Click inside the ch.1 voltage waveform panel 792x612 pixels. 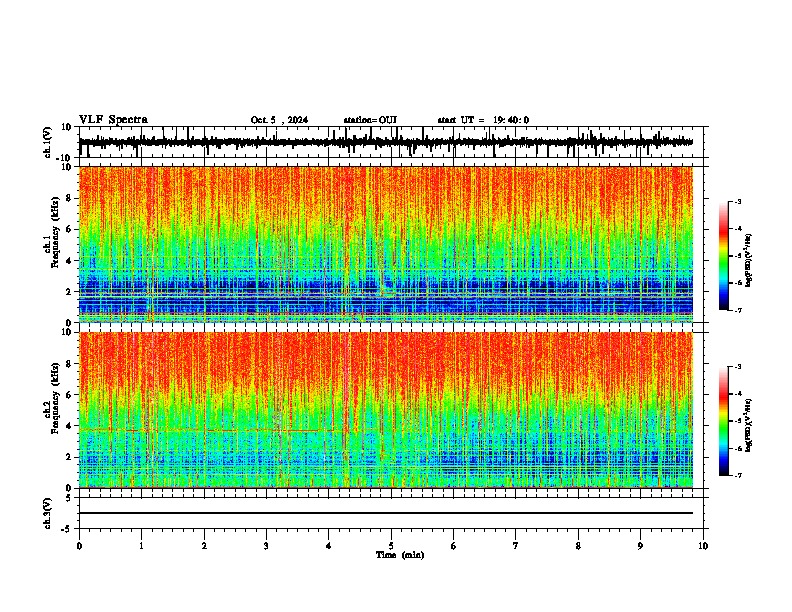pos(390,142)
